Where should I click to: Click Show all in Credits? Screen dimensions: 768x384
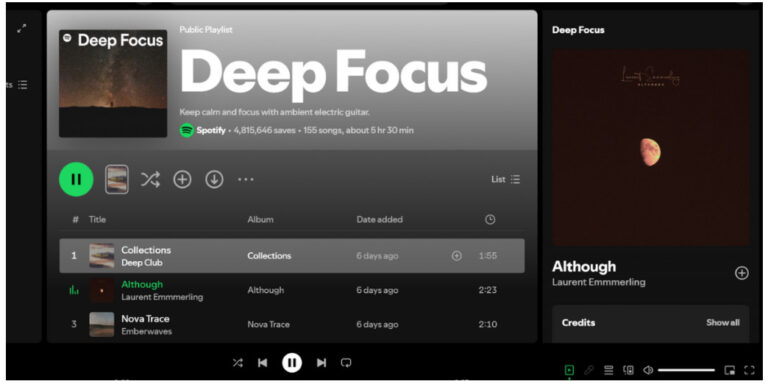(x=723, y=323)
